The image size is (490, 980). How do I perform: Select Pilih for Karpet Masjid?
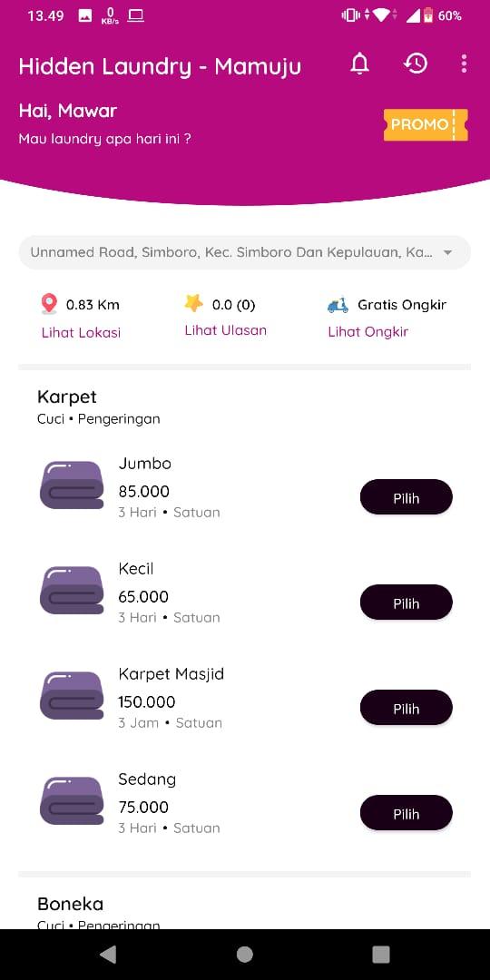407,708
